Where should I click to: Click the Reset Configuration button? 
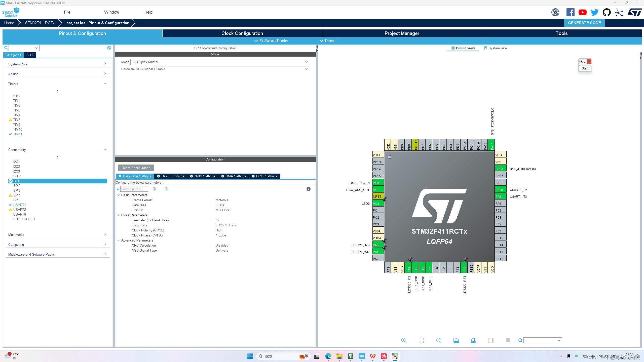(x=136, y=168)
